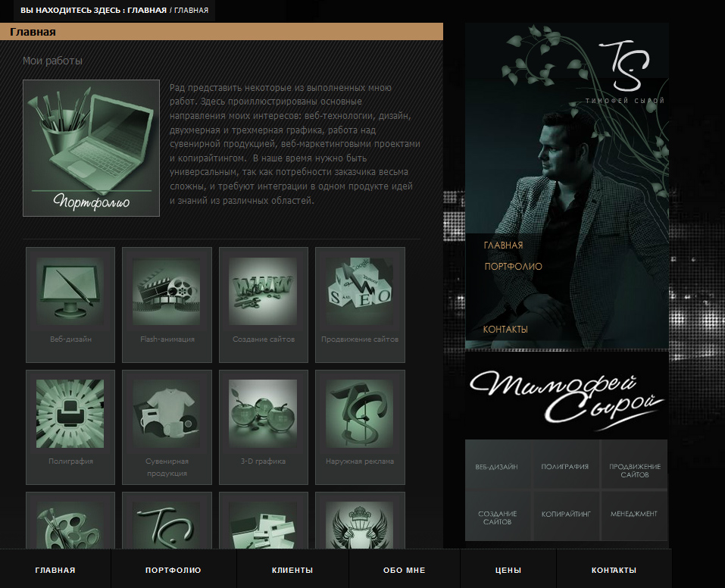Screen dimensions: 725x588
Task: Click the СОЗДАНИЕ САЙТОВ tile in sidebar grid
Action: (498, 518)
